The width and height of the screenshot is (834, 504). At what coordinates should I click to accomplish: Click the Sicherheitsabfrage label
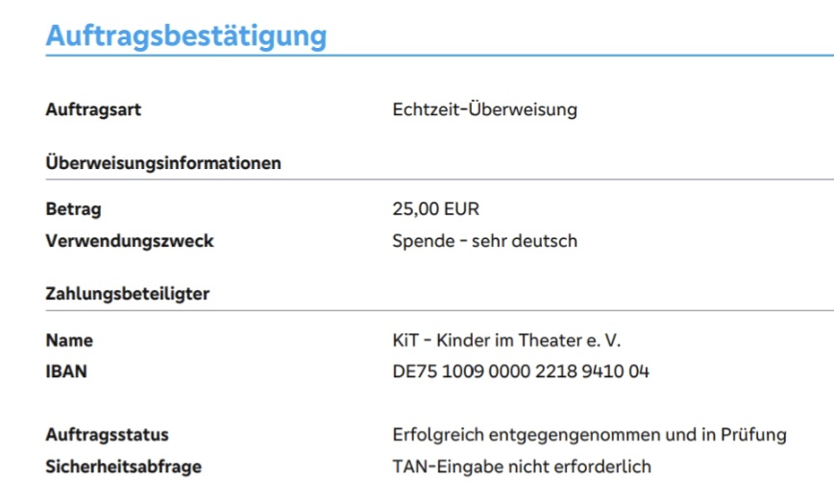pos(123,467)
